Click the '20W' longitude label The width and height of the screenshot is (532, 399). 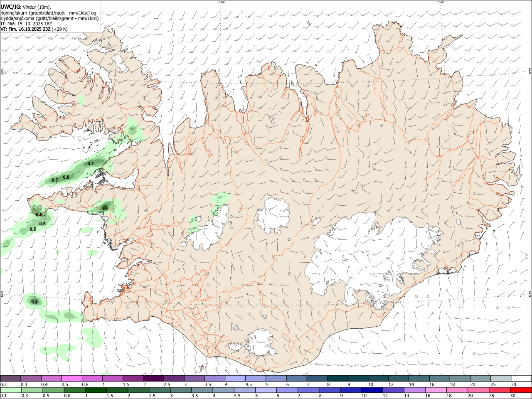(221, 2)
